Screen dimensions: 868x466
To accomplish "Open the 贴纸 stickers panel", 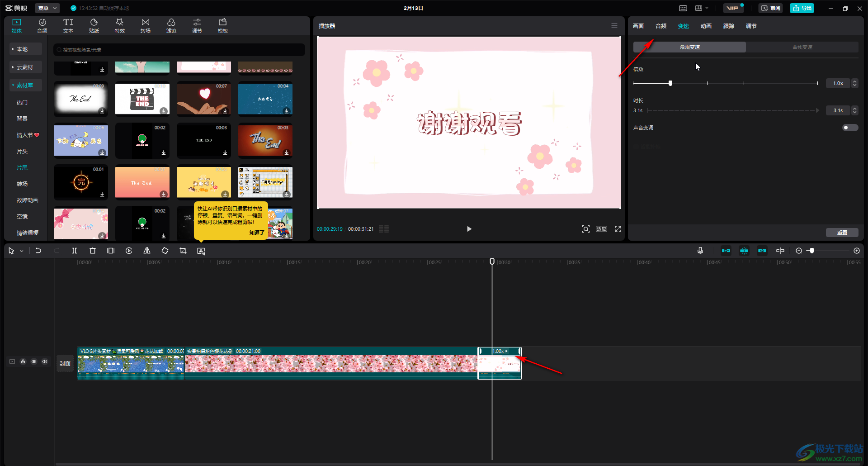I will tap(94, 26).
